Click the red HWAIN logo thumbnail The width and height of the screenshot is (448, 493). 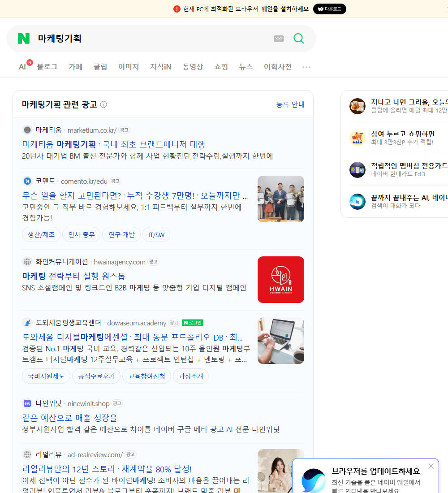281,280
